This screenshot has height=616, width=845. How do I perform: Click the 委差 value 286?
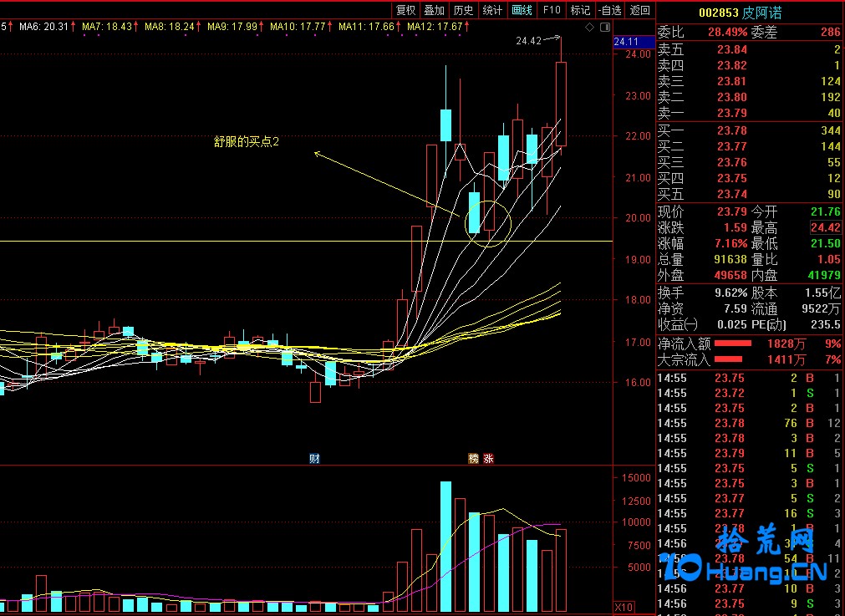click(x=831, y=33)
